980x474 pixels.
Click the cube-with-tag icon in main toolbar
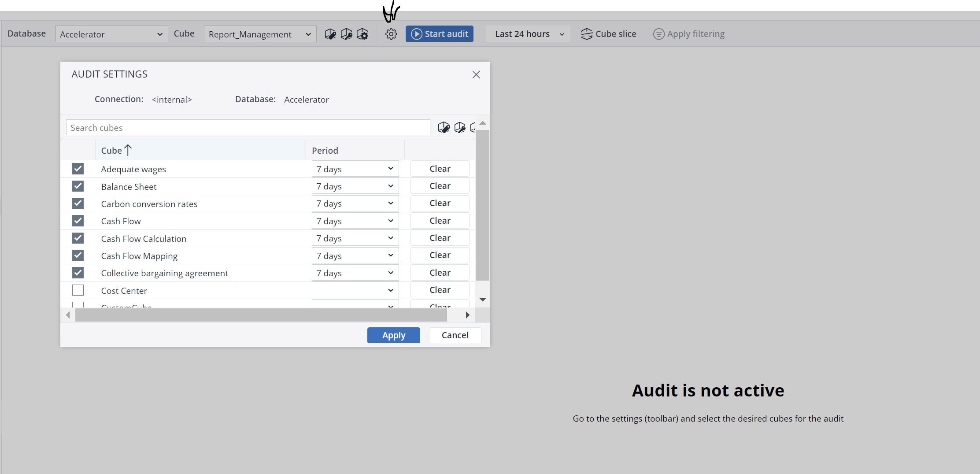tap(330, 34)
